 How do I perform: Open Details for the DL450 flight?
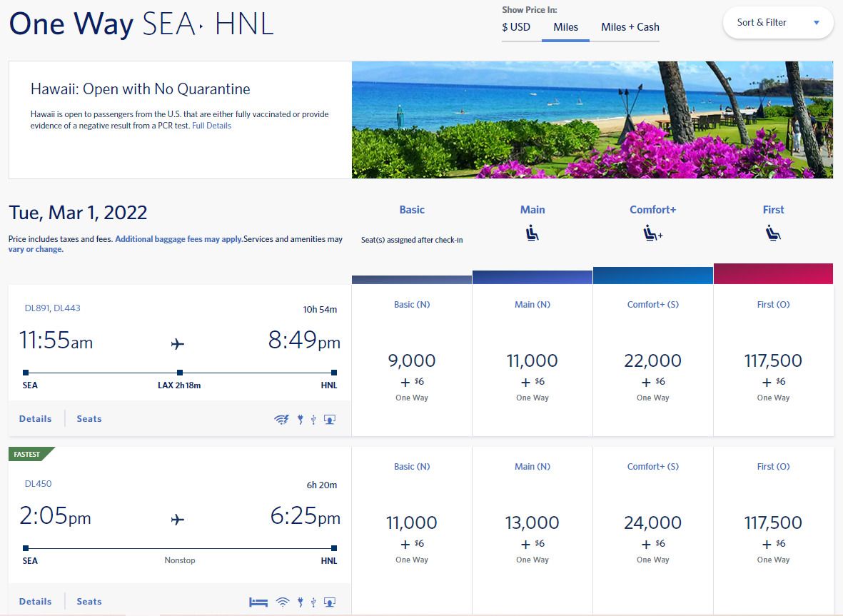coord(36,602)
